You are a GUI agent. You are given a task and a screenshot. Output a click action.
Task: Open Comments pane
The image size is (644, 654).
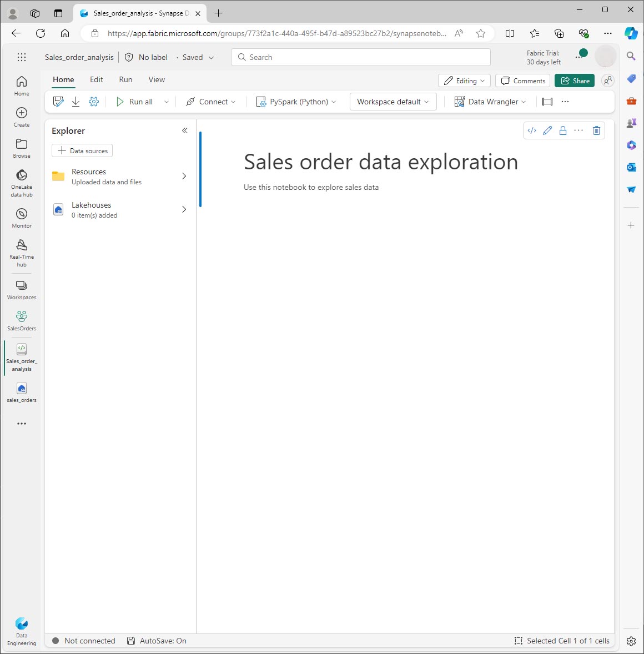click(522, 81)
